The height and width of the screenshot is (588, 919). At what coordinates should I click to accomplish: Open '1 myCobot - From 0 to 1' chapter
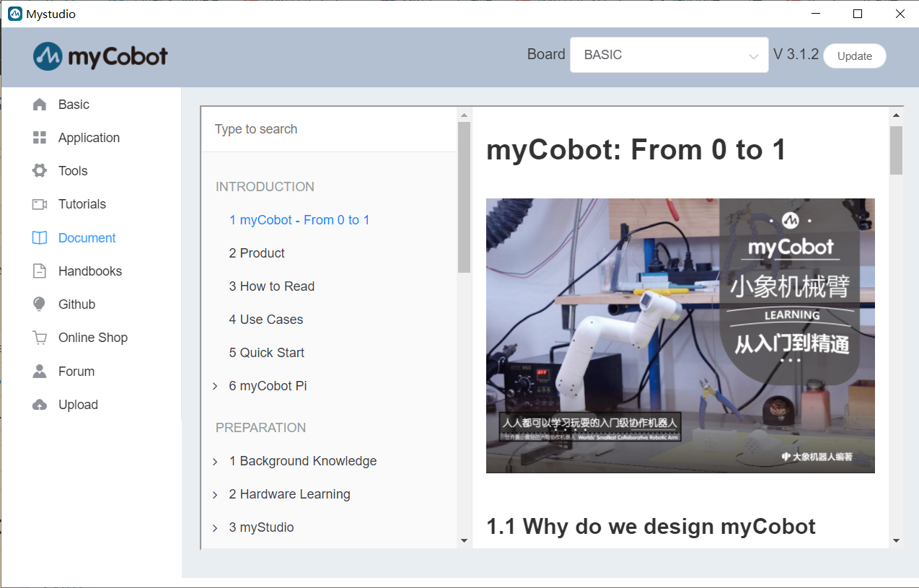[299, 220]
